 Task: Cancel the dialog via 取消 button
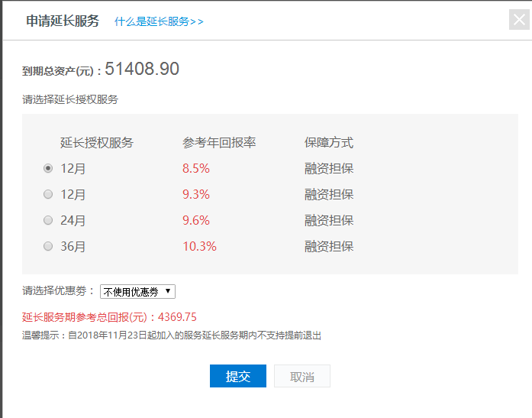point(302,376)
